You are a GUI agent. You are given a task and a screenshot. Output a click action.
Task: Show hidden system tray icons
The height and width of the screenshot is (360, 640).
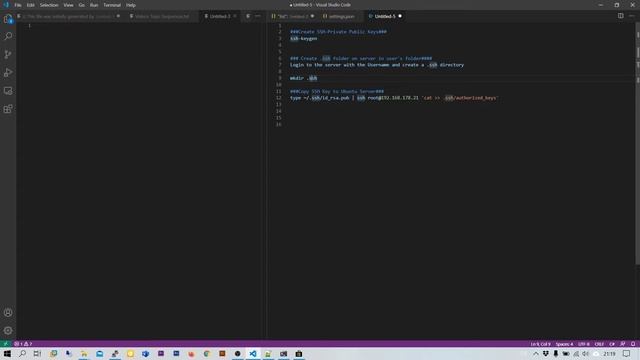click(536, 353)
